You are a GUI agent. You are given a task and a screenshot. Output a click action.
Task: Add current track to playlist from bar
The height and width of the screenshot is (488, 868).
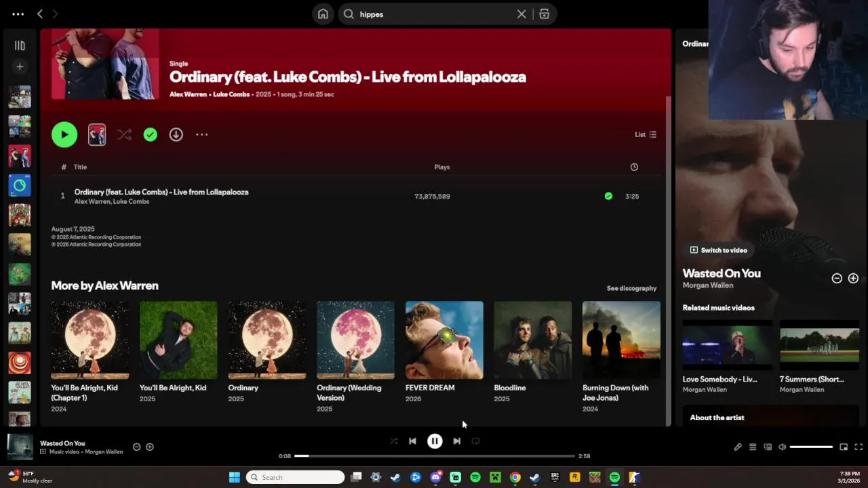tap(150, 447)
